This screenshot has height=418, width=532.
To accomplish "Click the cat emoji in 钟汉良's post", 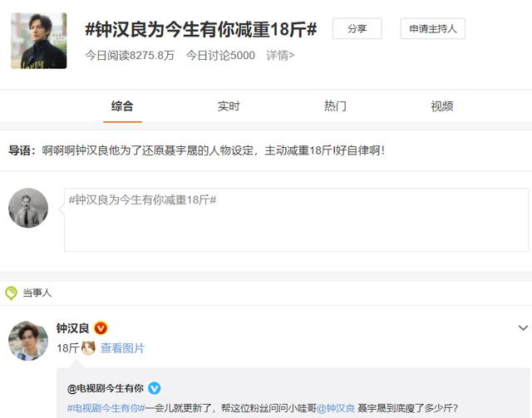I will click(x=89, y=348).
